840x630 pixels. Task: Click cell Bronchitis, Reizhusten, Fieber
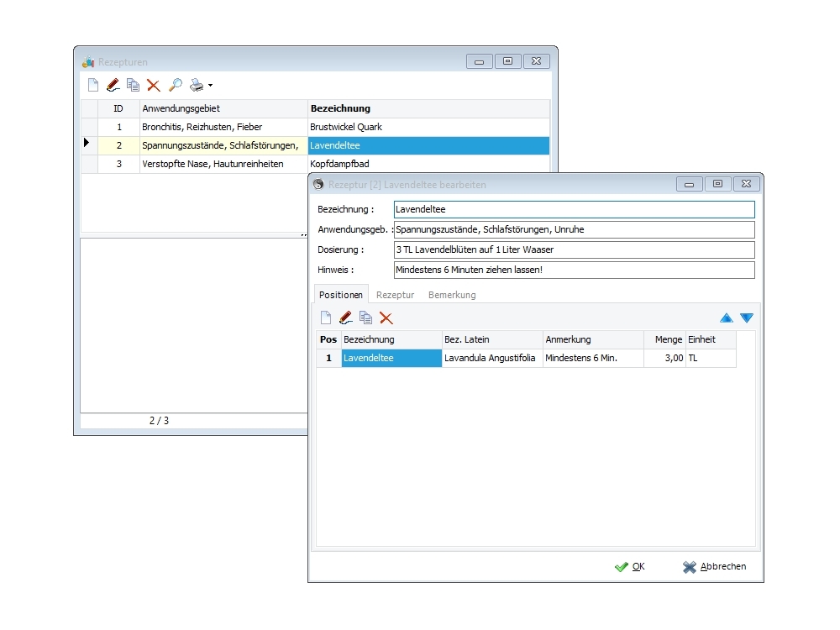pos(223,127)
